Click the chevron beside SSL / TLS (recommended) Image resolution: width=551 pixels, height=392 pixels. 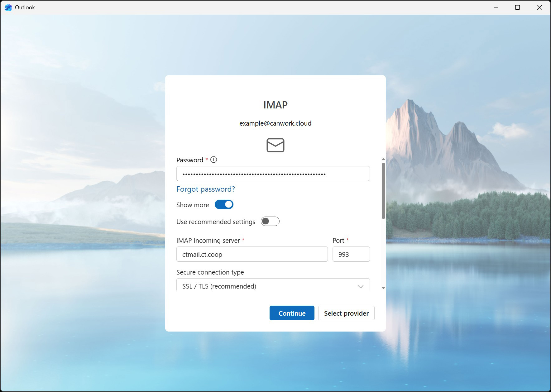tap(360, 286)
